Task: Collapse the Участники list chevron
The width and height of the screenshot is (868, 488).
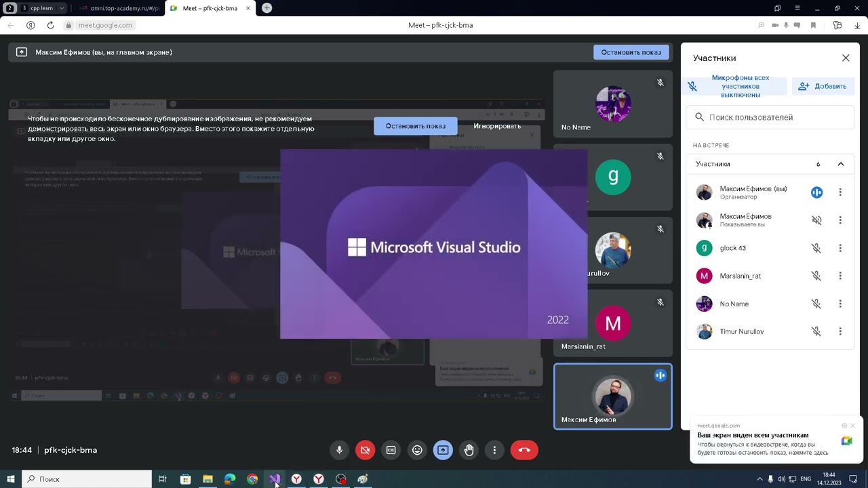Action: pos(841,164)
